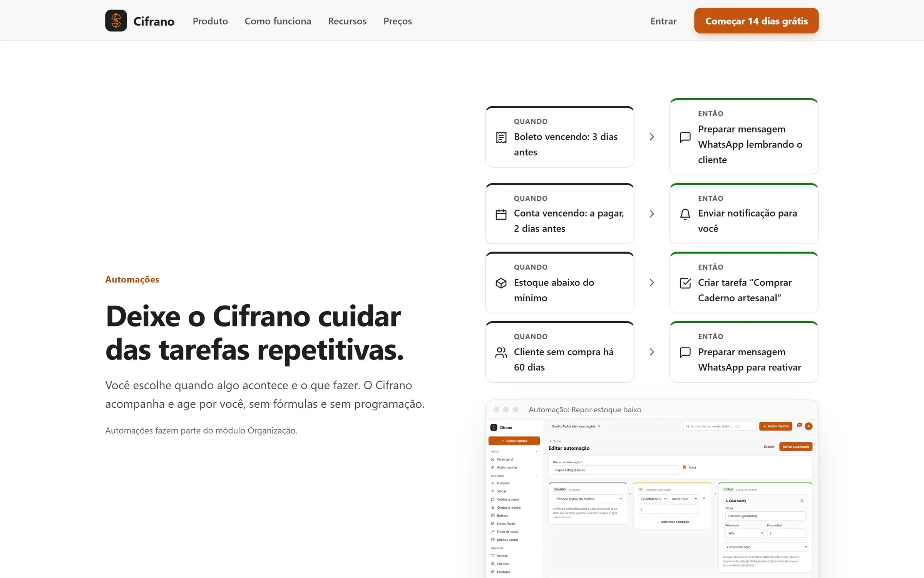Viewport: 924px width, 578px height.
Task: Click chat bubble icon beside WhatsApp para reativar
Action: pos(685,353)
